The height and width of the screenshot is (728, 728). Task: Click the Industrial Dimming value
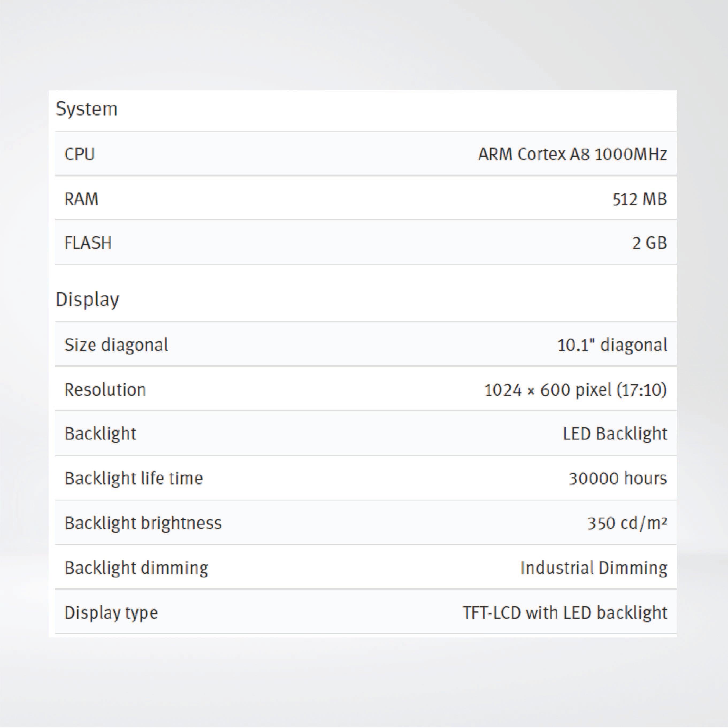click(x=593, y=568)
